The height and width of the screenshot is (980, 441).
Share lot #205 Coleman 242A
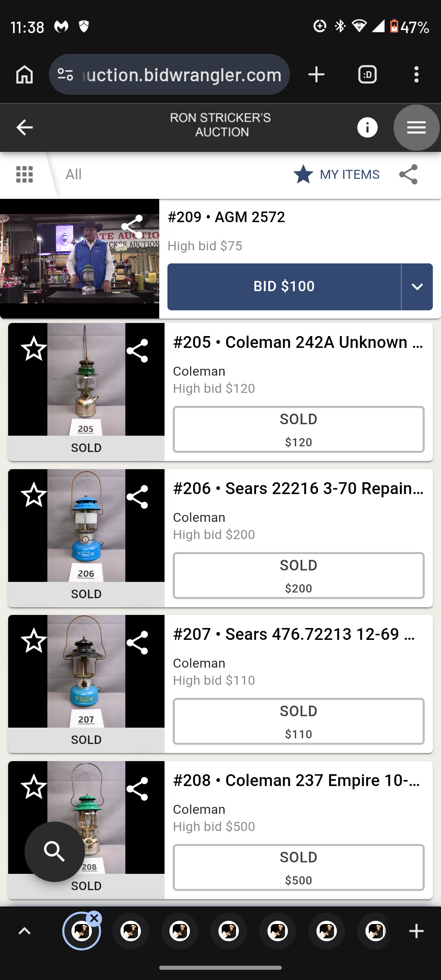(137, 350)
